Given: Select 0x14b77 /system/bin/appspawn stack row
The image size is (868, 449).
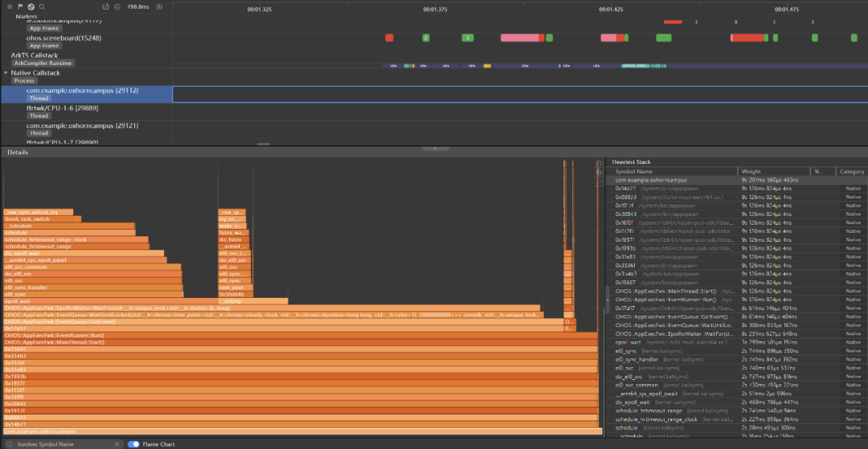Looking at the screenshot, I should tap(737, 189).
